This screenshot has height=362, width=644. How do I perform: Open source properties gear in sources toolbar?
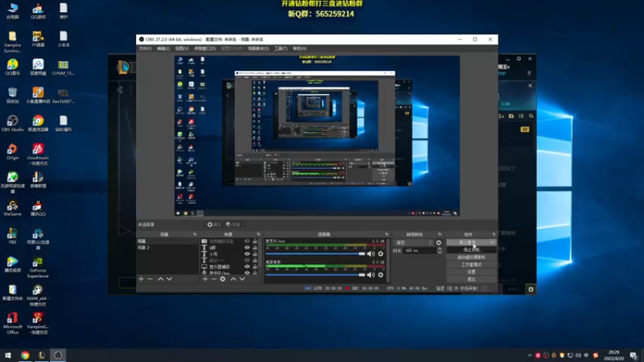[x=223, y=279]
